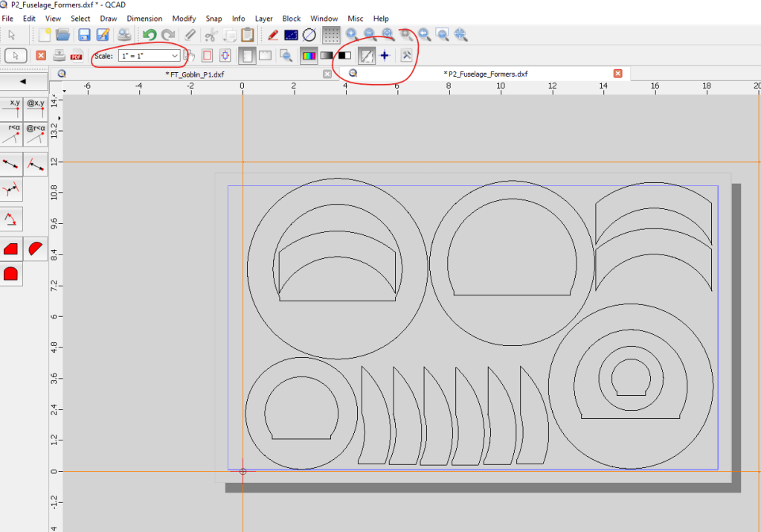Click the Save file icon
The image size is (761, 532).
[x=84, y=34]
